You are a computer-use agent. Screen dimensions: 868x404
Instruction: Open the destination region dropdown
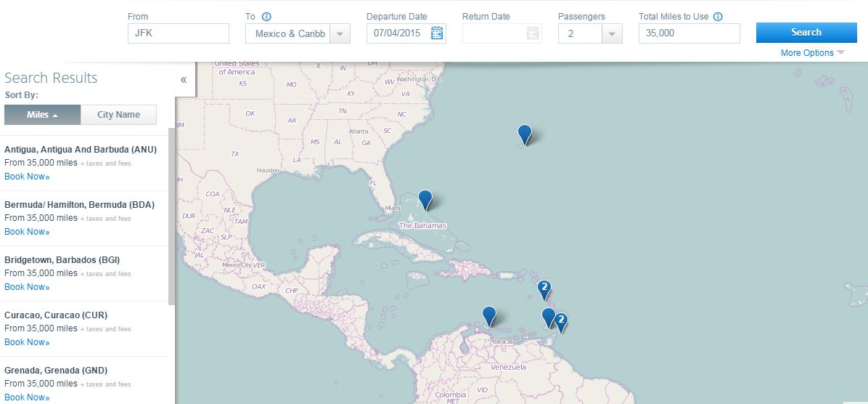pos(340,33)
